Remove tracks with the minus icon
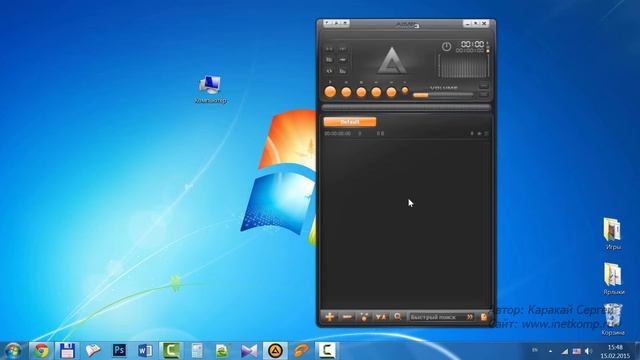The image size is (640, 360). [x=347, y=317]
